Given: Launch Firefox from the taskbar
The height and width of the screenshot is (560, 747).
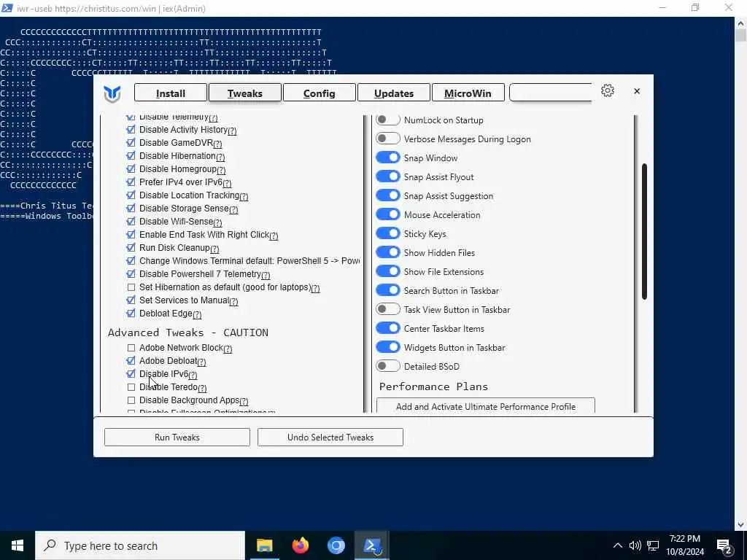Looking at the screenshot, I should coord(300,545).
